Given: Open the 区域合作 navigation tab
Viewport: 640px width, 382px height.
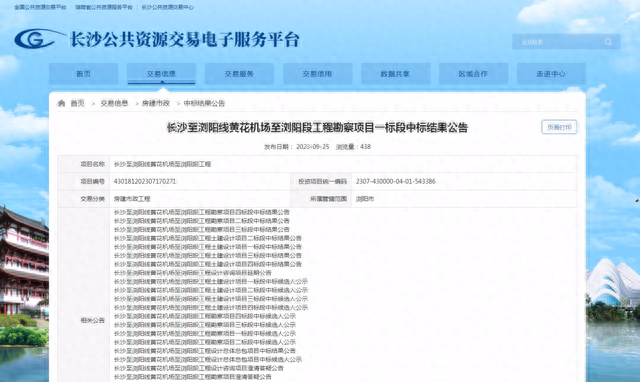Looking at the screenshot, I should tap(473, 74).
